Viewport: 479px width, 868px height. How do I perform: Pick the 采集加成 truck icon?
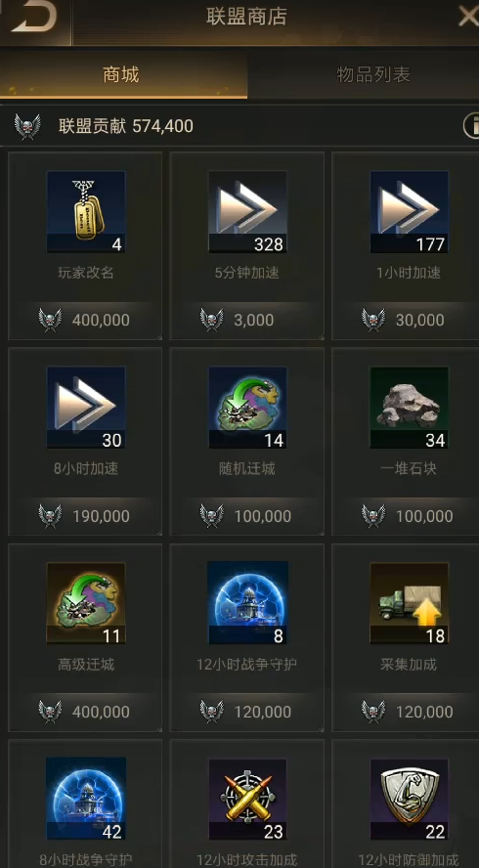(x=410, y=603)
